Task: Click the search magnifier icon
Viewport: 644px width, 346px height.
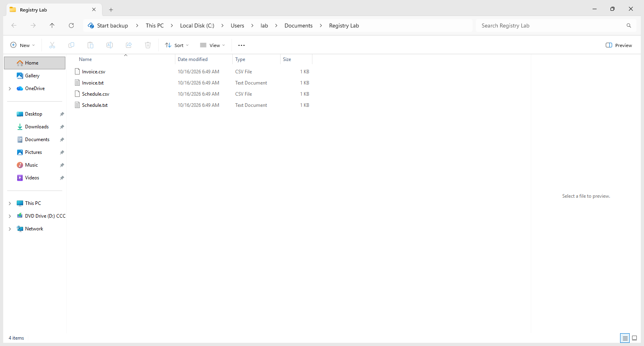Action: 629,26
